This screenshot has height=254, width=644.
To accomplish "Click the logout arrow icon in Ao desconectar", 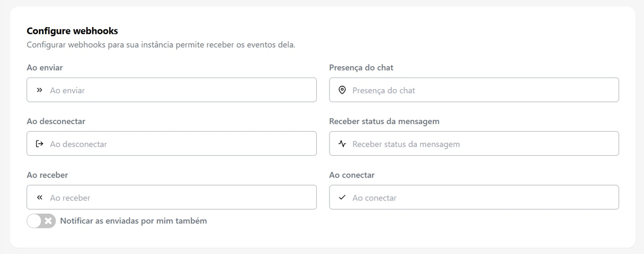I will coord(39,144).
